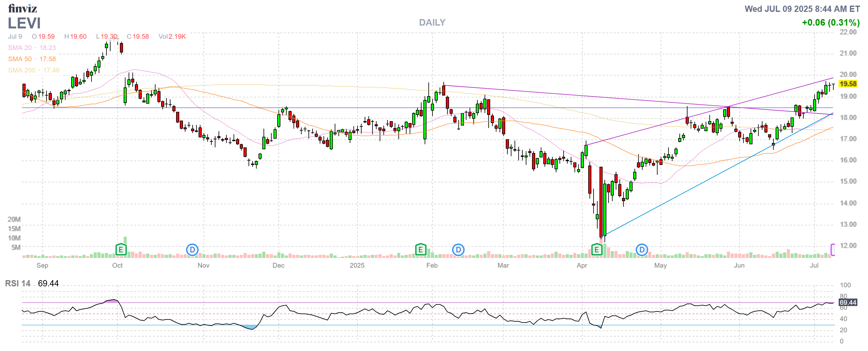This screenshot has height=351, width=868.
Task: Click the finviz logo
Action: point(22,8)
